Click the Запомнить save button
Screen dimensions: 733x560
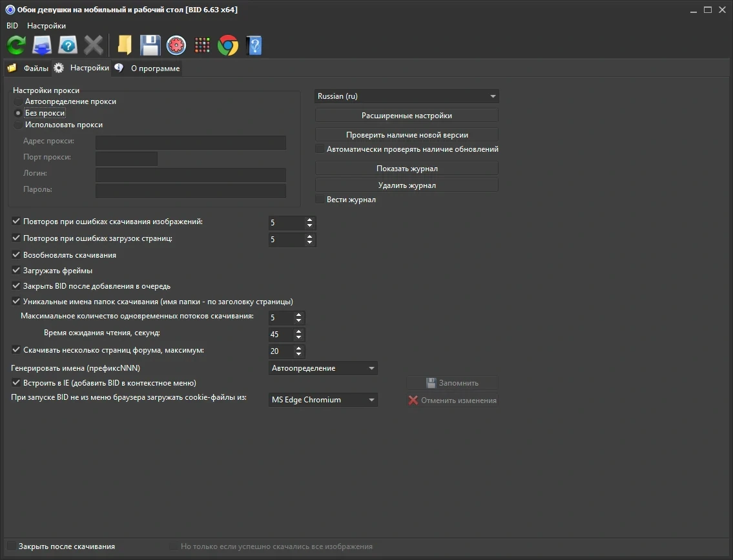pos(453,383)
